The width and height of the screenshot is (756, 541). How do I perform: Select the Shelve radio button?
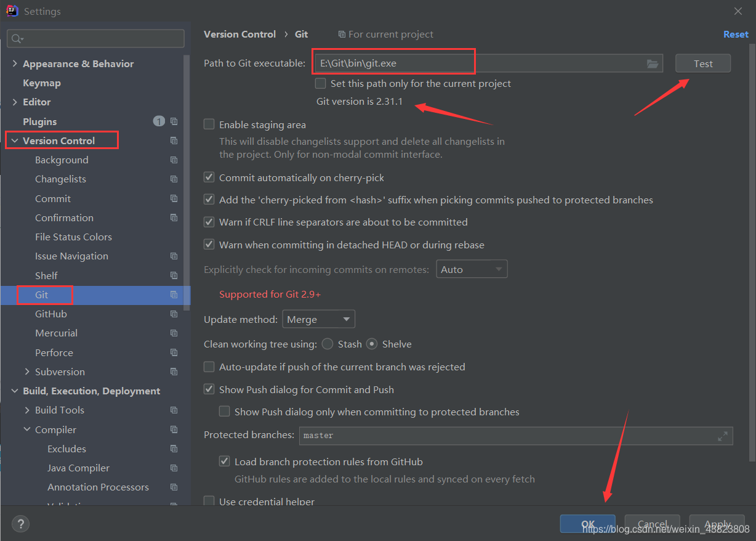pos(372,344)
